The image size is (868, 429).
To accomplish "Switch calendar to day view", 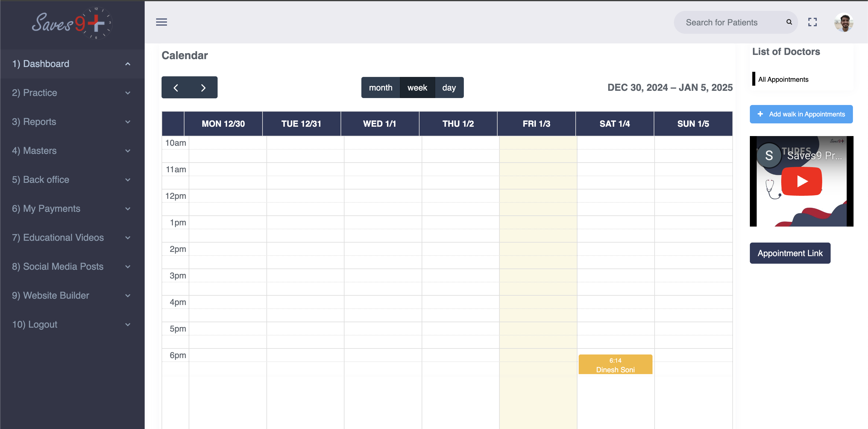I will pyautogui.click(x=449, y=88).
